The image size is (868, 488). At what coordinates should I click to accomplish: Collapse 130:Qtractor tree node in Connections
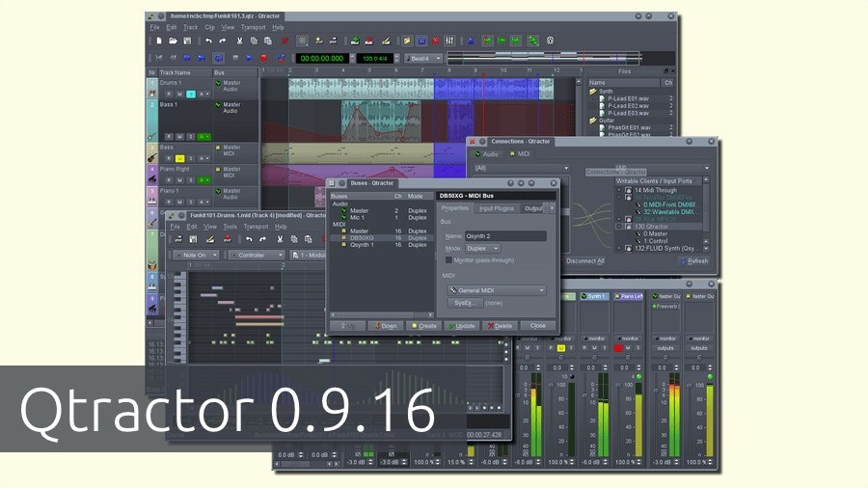coord(619,227)
